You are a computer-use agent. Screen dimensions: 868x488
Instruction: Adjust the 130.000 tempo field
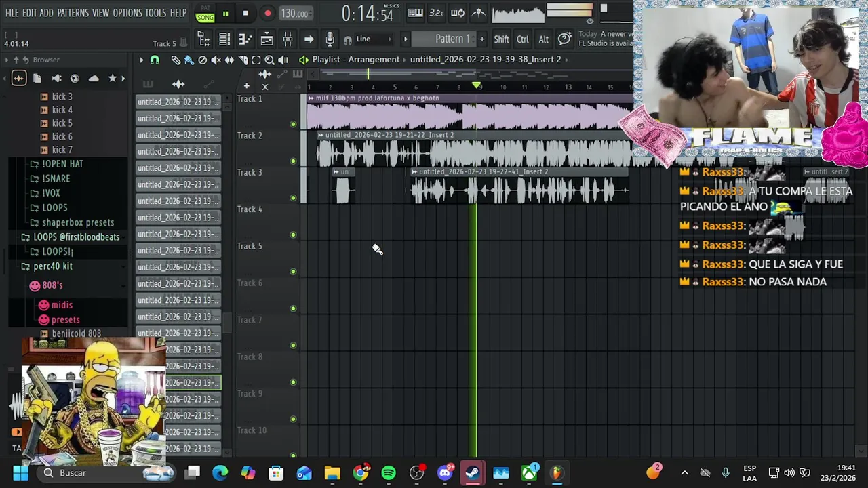coord(295,14)
